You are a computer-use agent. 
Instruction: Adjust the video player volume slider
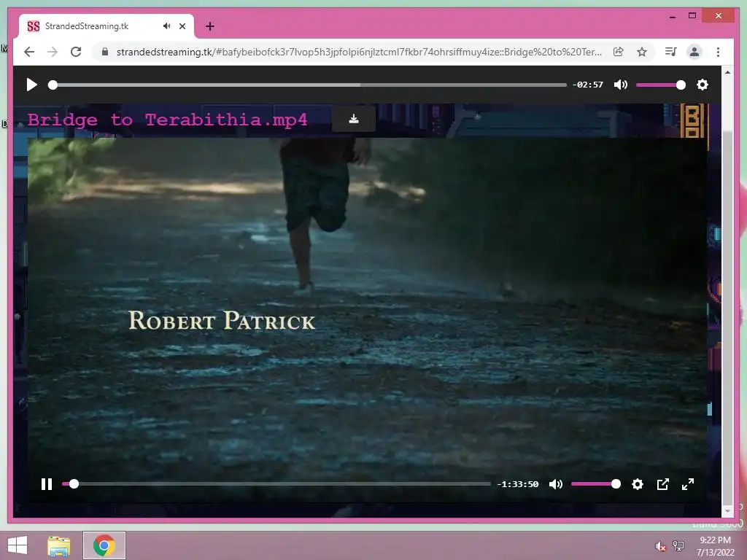pos(595,484)
